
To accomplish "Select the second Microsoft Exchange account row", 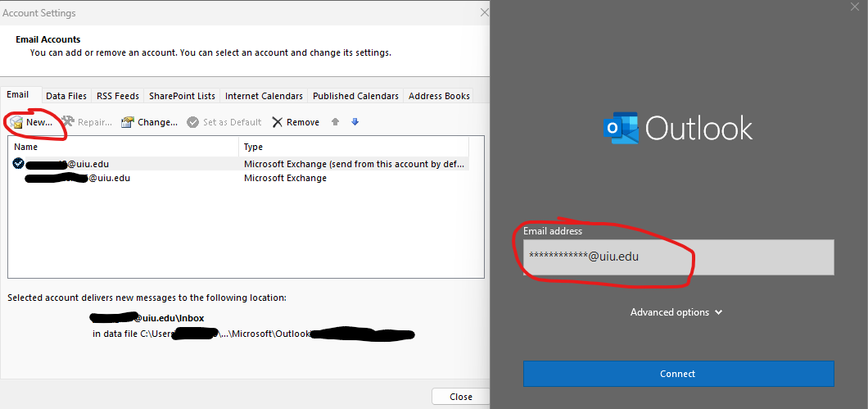I will click(238, 178).
